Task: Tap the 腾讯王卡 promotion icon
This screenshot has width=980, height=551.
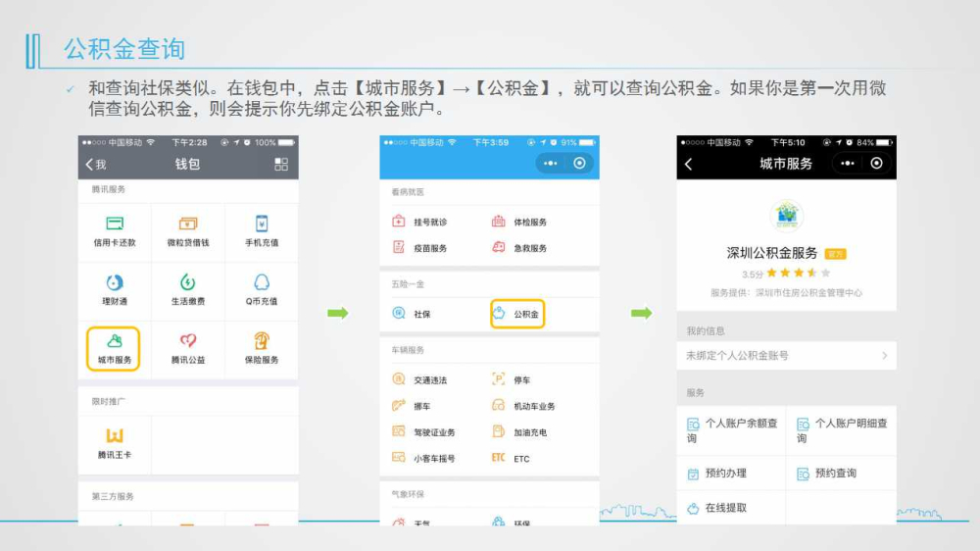Action: 115,443
